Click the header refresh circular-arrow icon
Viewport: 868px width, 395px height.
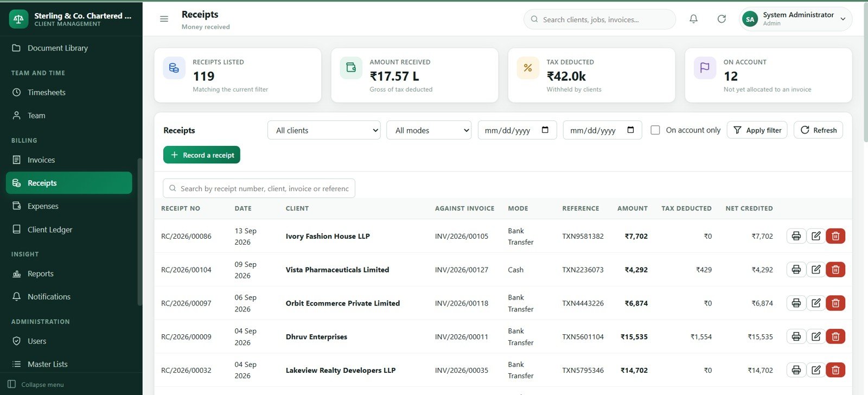click(x=722, y=19)
